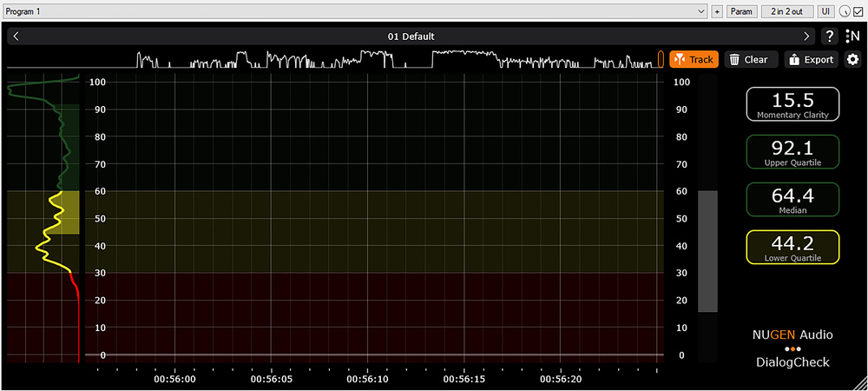Click the question mark help icon
Viewport: 868px width, 391px height.
tap(830, 36)
